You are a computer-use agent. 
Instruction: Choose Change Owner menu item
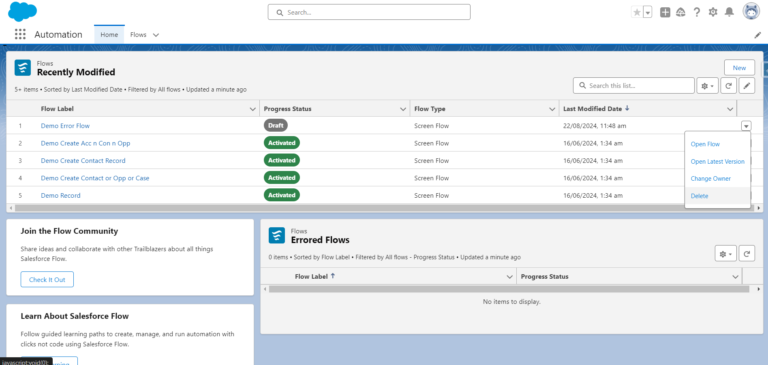click(710, 179)
